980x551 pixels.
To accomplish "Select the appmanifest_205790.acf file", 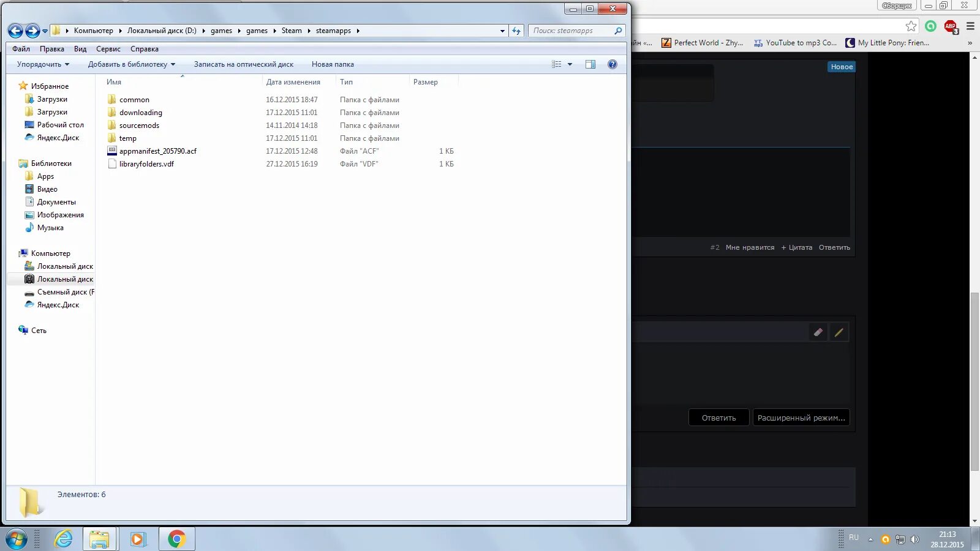I will click(x=158, y=151).
